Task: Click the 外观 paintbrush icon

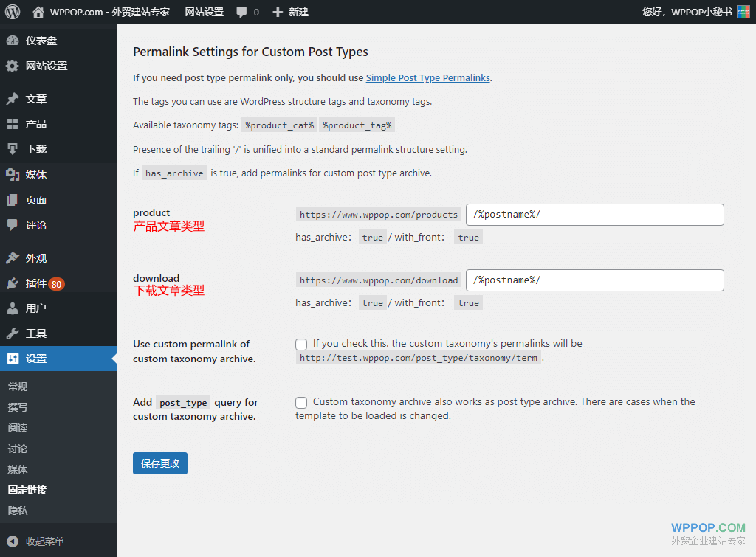Action: [13, 258]
